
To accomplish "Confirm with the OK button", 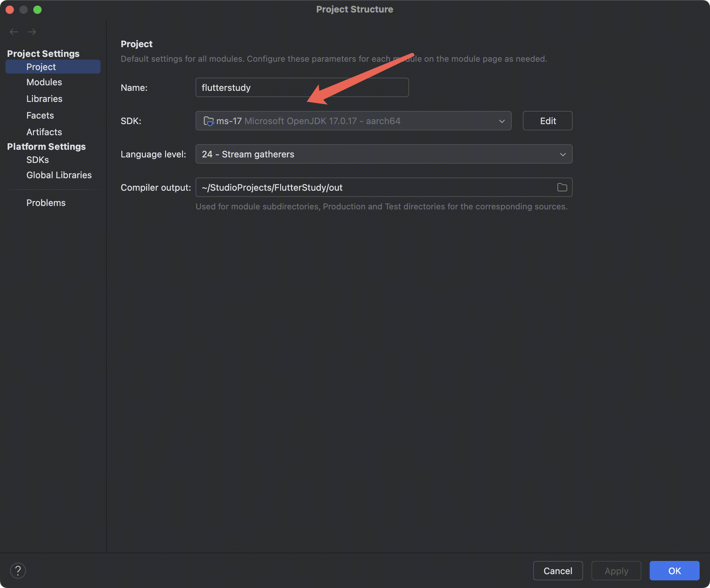I will [674, 570].
